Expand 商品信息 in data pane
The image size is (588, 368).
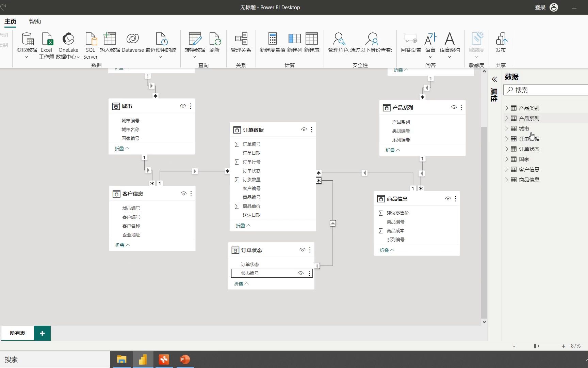[x=507, y=180]
